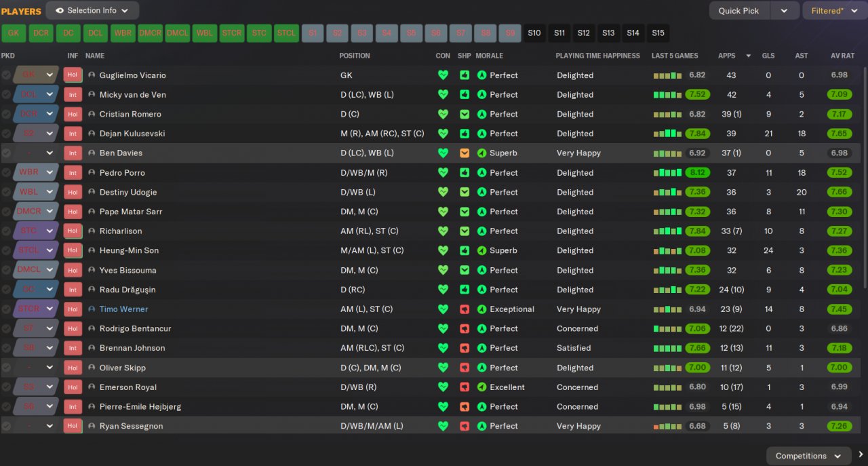Open Heung-Min Son's player name link
The height and width of the screenshot is (466, 868).
129,251
